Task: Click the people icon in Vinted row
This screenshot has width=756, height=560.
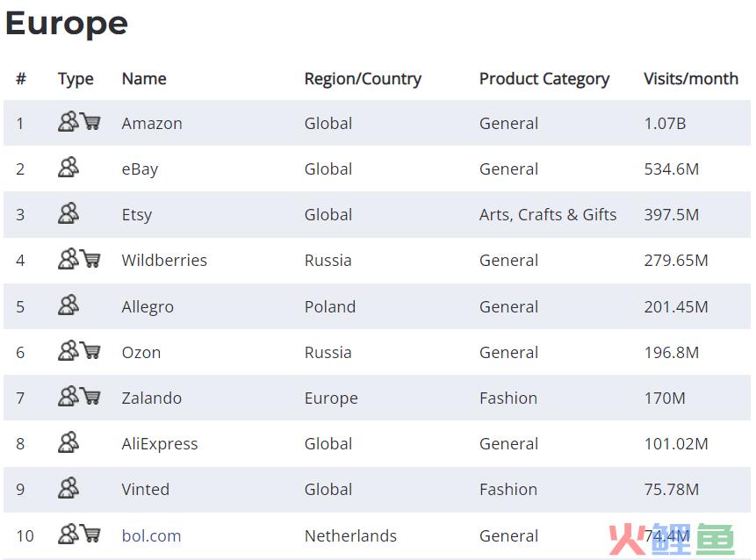Action: tap(68, 488)
